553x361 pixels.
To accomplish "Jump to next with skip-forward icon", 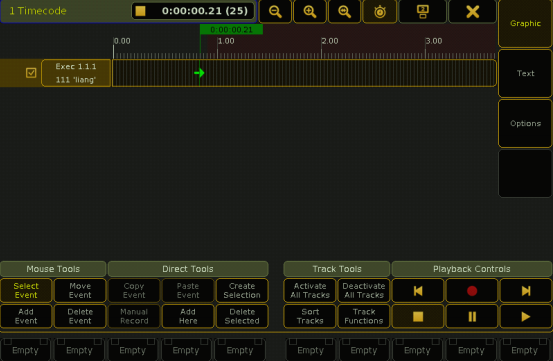I will 526,291.
